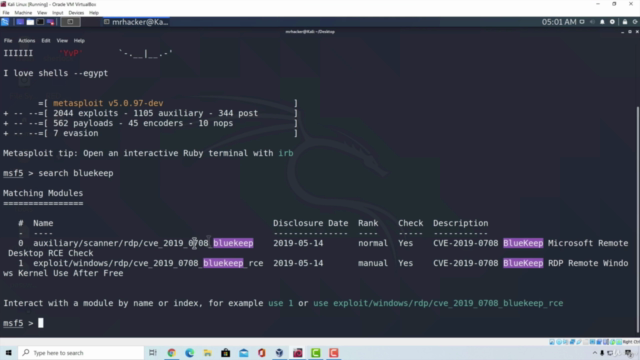
Task: Click exploit/windows/rdp/cve_2019_0708_bluekeep_rce module row name
Action: 148,263
